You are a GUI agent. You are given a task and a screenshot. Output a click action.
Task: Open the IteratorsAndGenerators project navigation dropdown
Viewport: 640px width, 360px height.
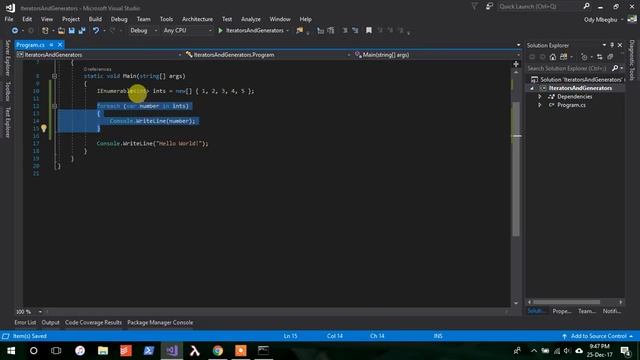click(99, 55)
